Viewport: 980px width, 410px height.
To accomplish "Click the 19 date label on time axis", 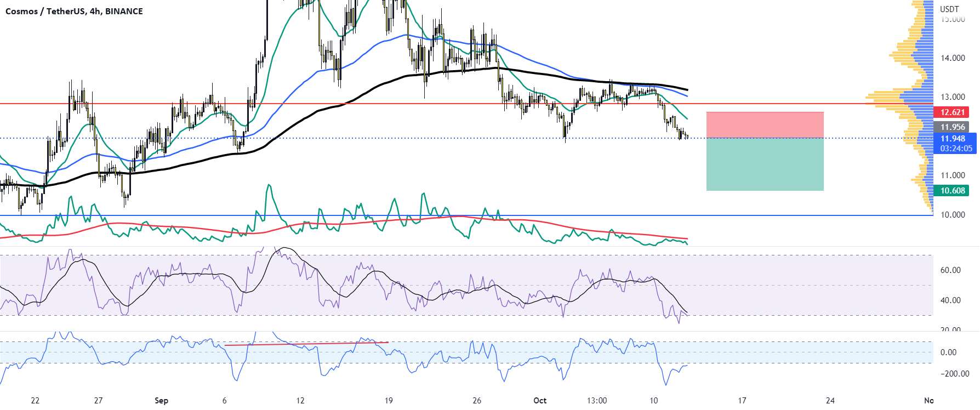I will tap(388, 401).
